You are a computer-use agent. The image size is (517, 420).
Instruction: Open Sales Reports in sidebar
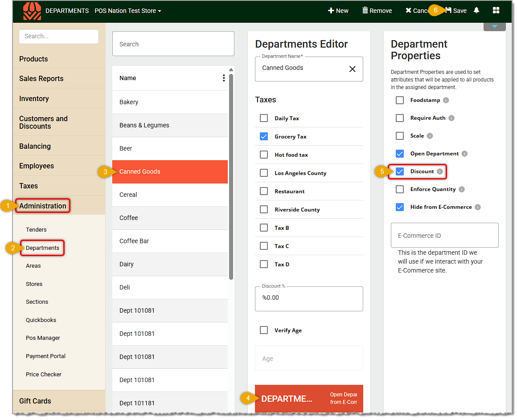tap(59, 78)
